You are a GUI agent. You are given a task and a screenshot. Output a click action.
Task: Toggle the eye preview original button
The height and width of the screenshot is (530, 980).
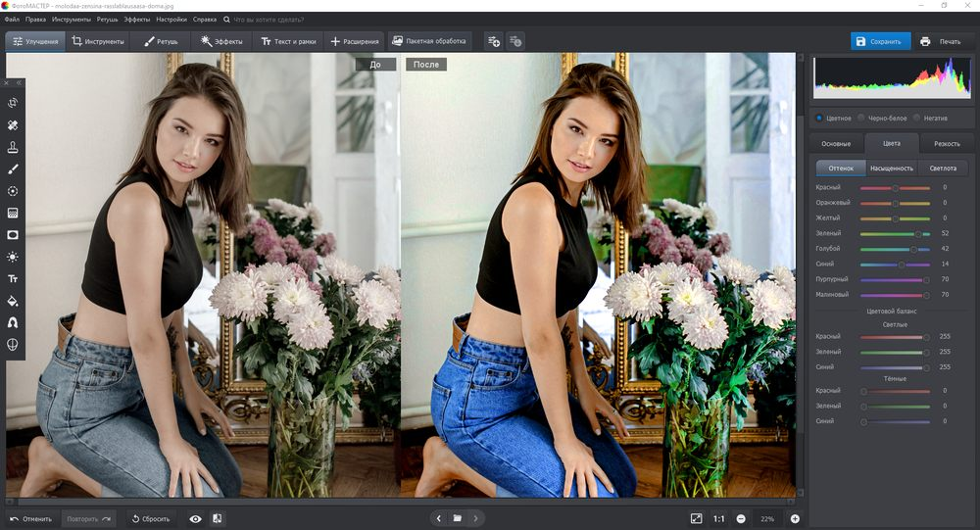pyautogui.click(x=196, y=519)
